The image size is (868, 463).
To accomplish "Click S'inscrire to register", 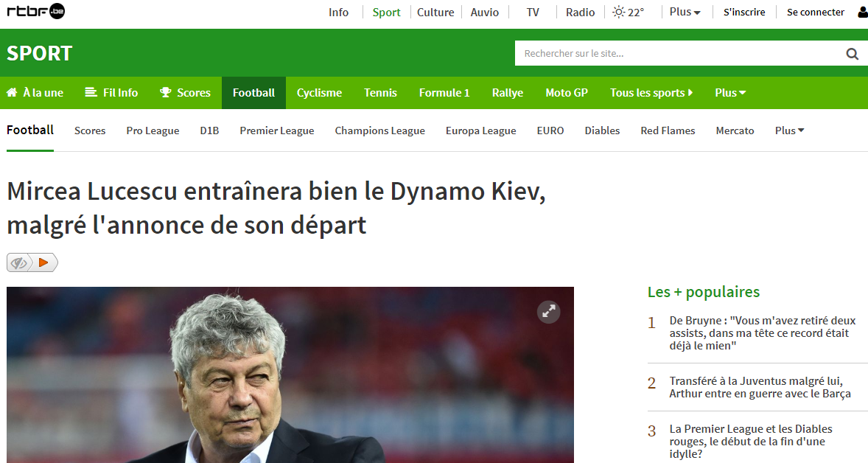I will tap(744, 13).
